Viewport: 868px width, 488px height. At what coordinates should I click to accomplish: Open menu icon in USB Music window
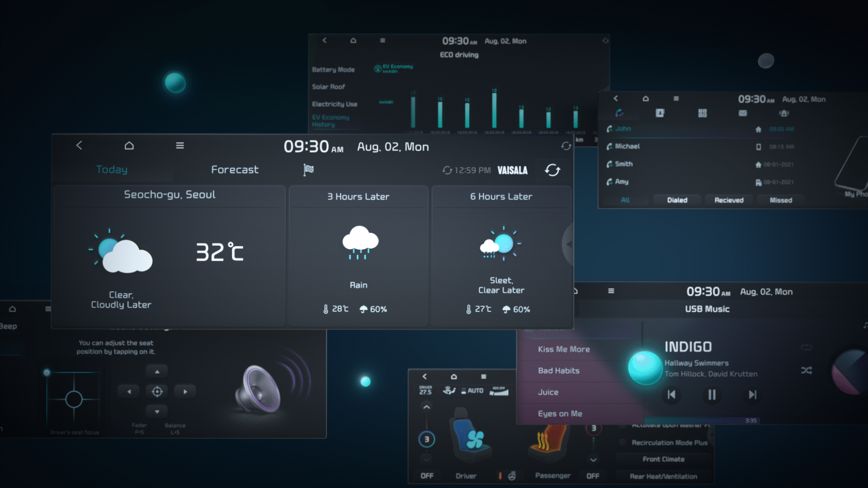[611, 291]
